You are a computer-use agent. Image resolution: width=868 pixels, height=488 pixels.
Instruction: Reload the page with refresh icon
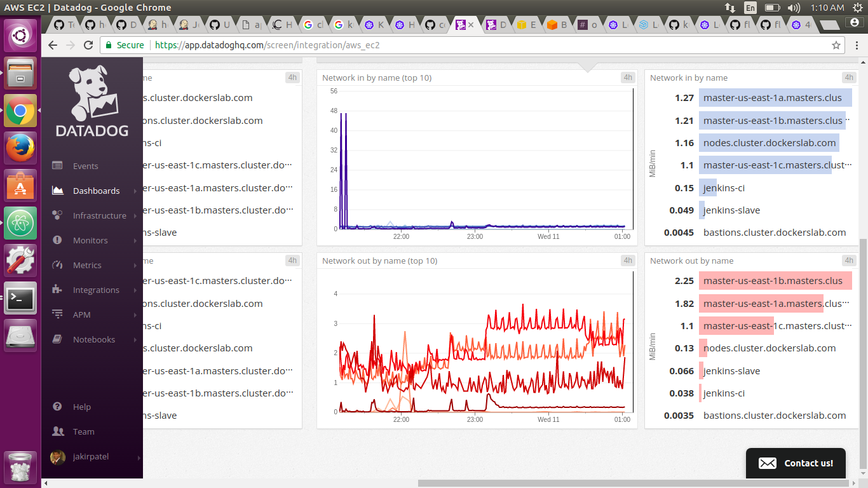click(x=88, y=45)
